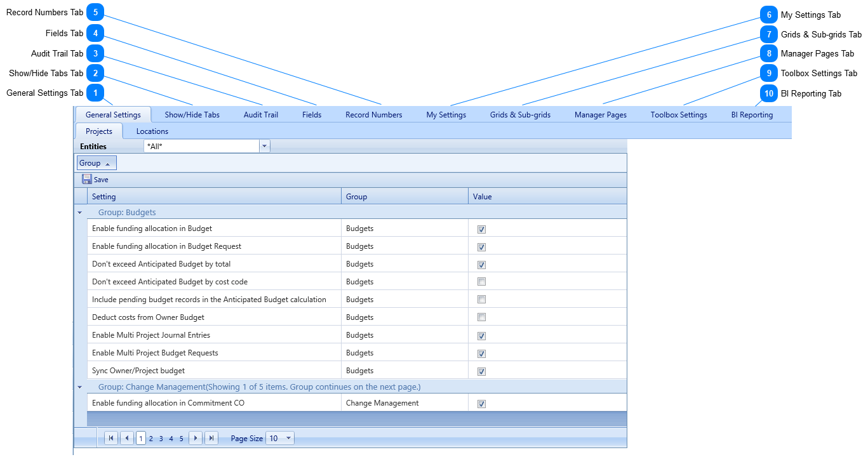The height and width of the screenshot is (457, 868).
Task: Click 'Enable funding allocation in Commitment CO' text
Action: coord(168,403)
